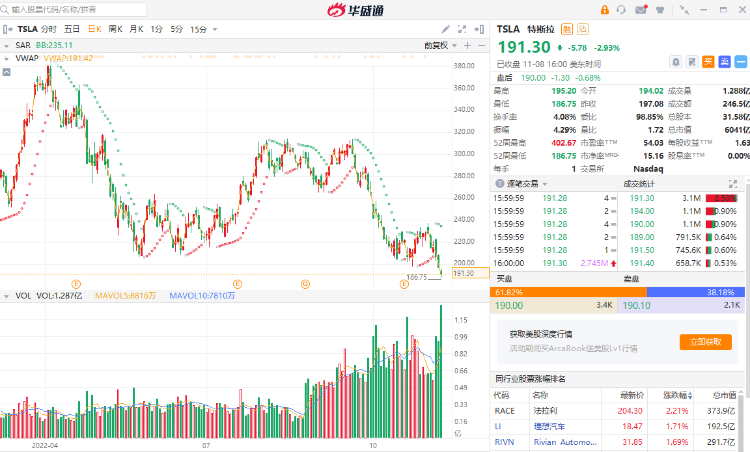Image resolution: width=750 pixels, height=452 pixels.
Task: Open RACE in the peer ranking list
Action: (617, 411)
